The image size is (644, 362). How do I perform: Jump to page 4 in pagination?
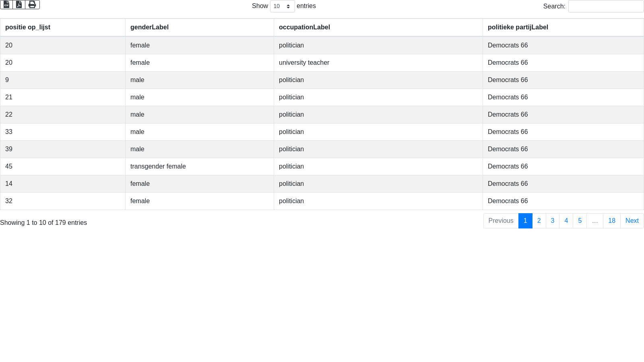[566, 221]
